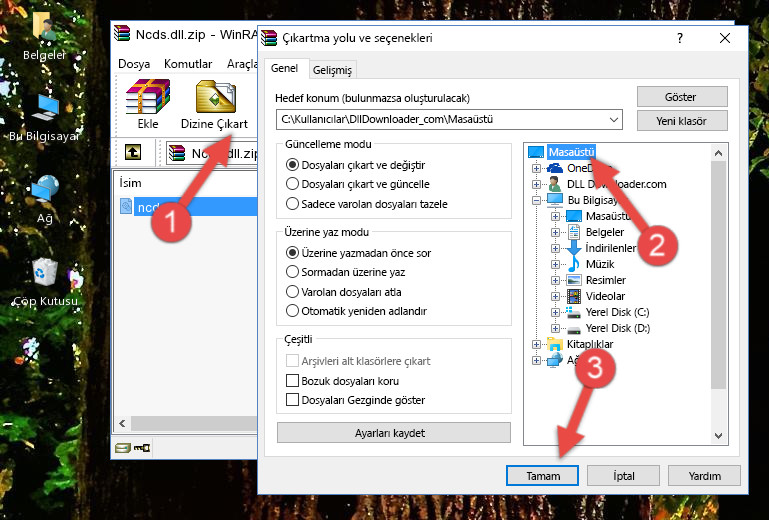The image size is (769, 520).
Task: Click the Göster button
Action: (682, 97)
